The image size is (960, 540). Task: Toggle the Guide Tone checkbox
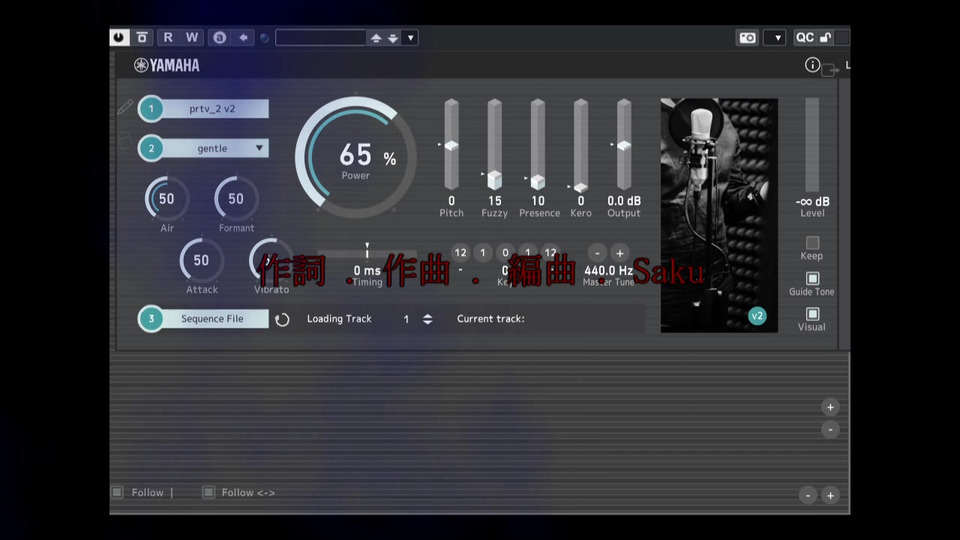pyautogui.click(x=812, y=279)
